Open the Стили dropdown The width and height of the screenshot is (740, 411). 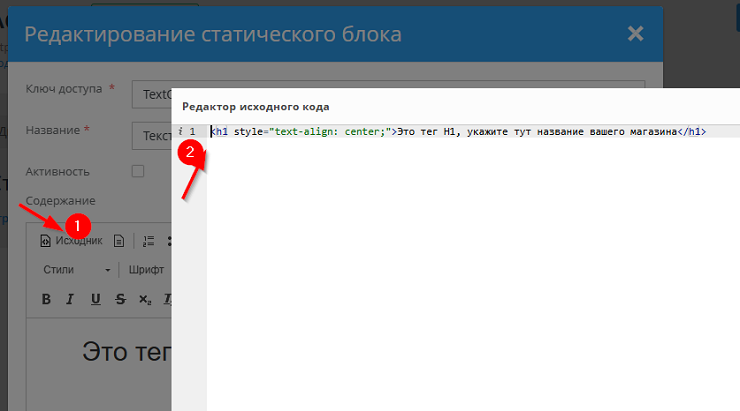77,270
